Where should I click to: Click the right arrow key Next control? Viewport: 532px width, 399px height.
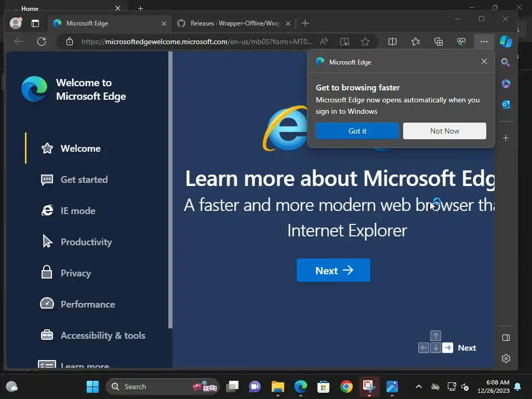pos(447,348)
